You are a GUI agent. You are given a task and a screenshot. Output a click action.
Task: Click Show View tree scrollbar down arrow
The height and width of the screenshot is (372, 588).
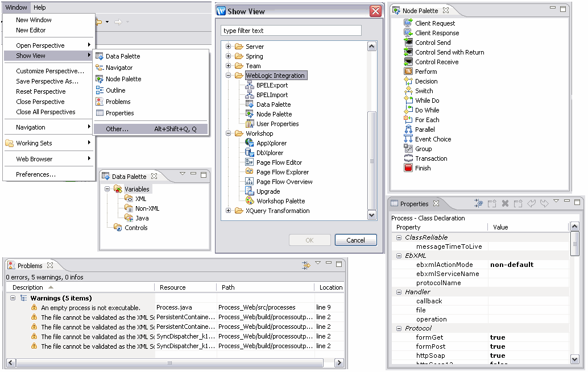[372, 215]
